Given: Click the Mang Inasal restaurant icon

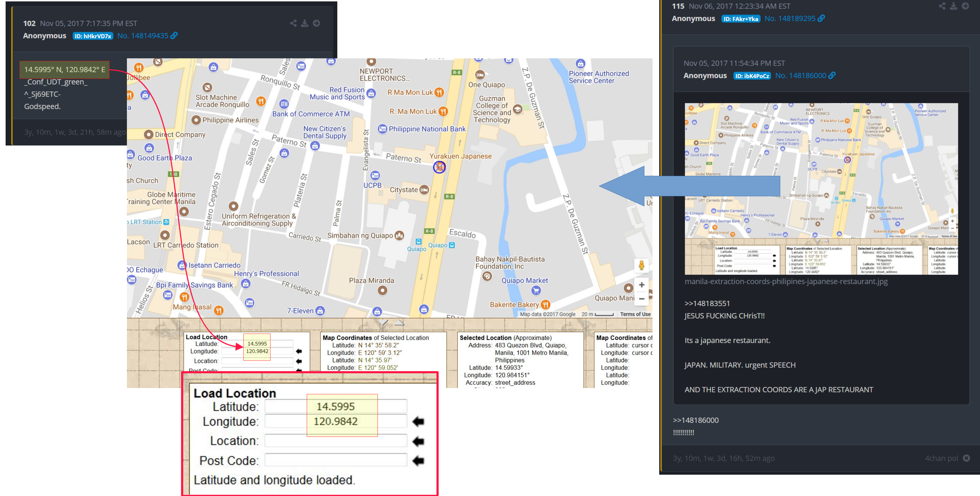Looking at the screenshot, I should tap(218, 310).
